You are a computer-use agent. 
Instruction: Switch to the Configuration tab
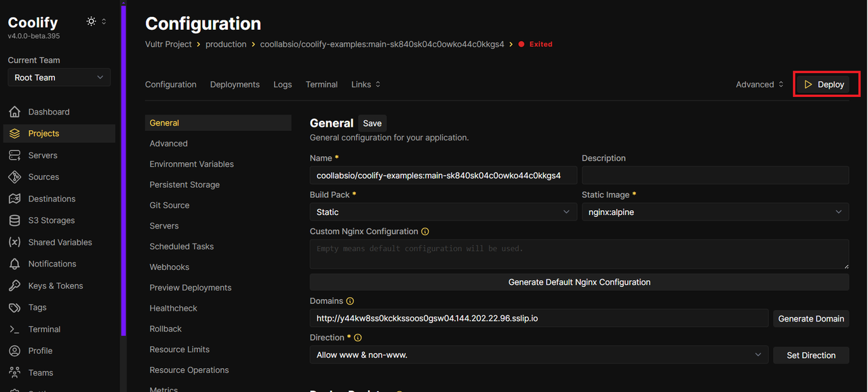tap(171, 84)
